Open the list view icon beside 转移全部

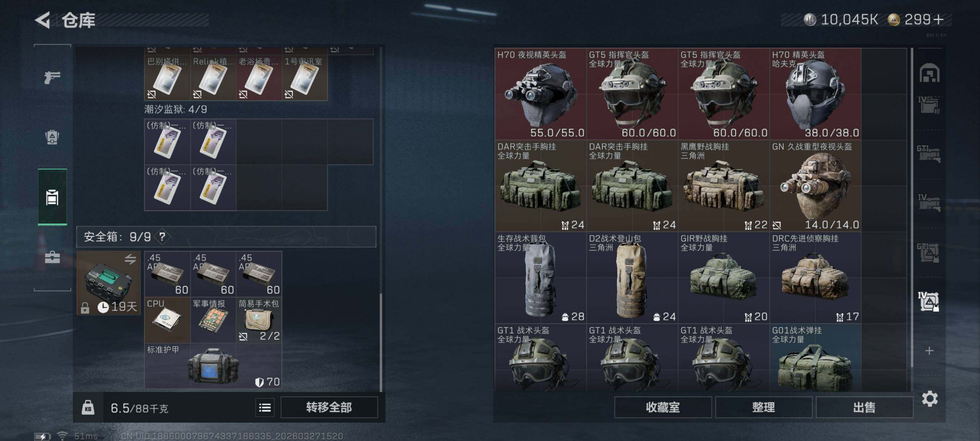pos(265,407)
